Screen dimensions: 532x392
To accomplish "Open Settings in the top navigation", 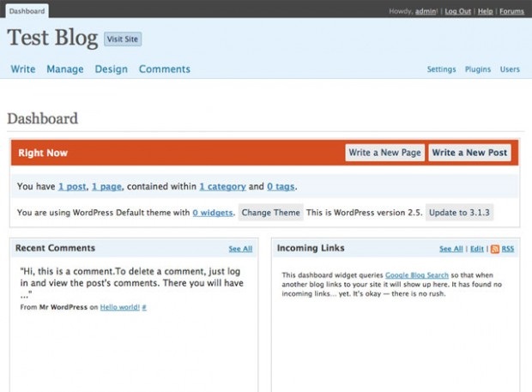I will (441, 69).
